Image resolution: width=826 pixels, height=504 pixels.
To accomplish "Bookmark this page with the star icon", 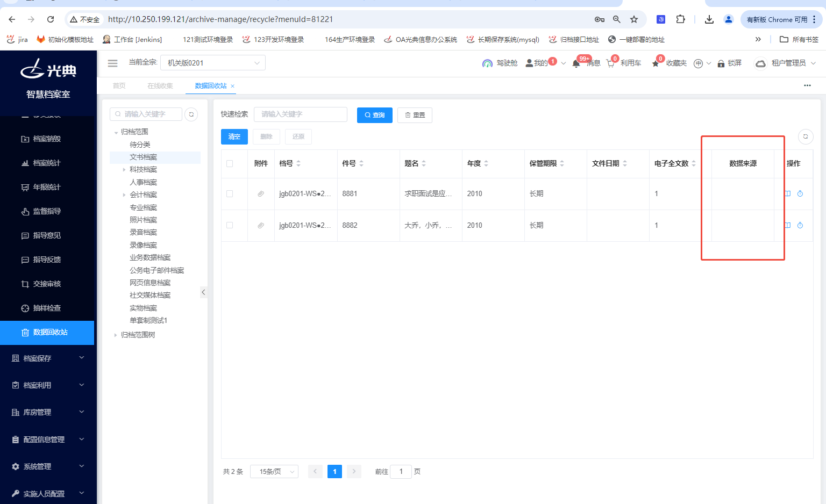I will click(634, 19).
